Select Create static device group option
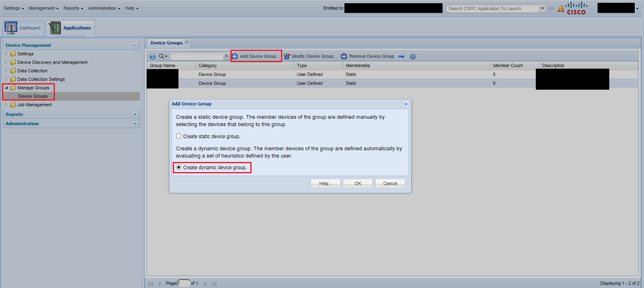This screenshot has height=288, width=644. pyautogui.click(x=179, y=136)
